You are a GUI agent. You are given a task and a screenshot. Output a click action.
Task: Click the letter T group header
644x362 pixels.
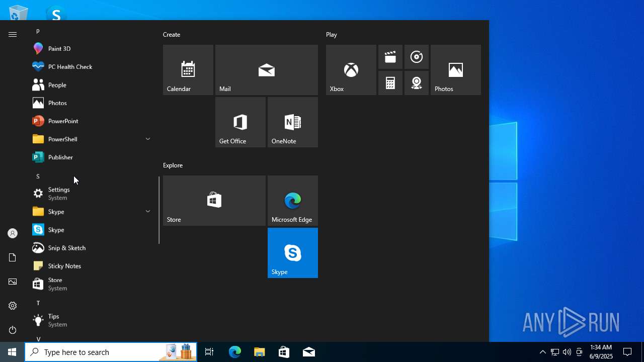click(x=38, y=303)
